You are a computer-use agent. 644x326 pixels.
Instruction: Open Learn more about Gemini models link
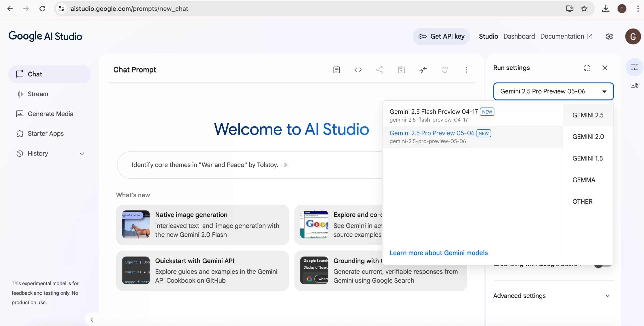pos(438,253)
